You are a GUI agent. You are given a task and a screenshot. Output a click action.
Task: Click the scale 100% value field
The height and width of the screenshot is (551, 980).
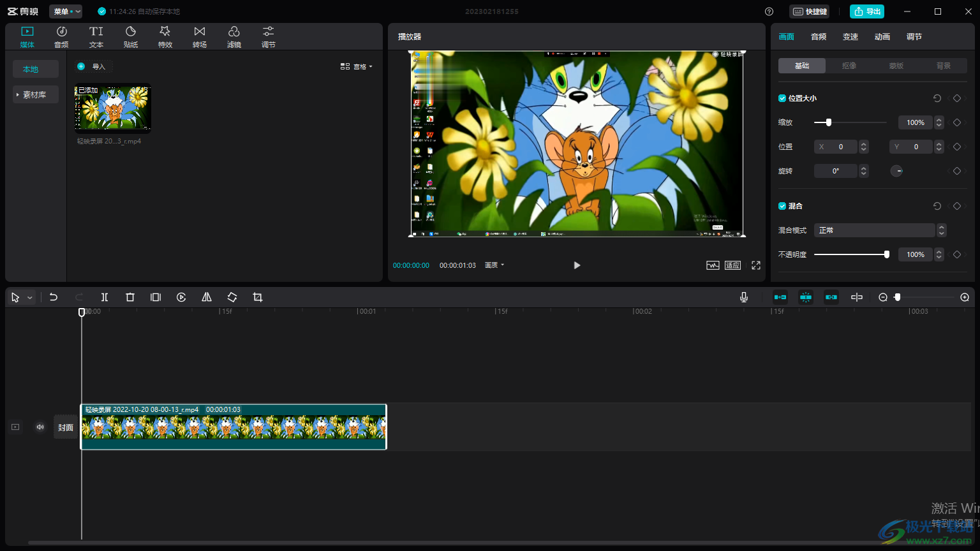point(916,122)
